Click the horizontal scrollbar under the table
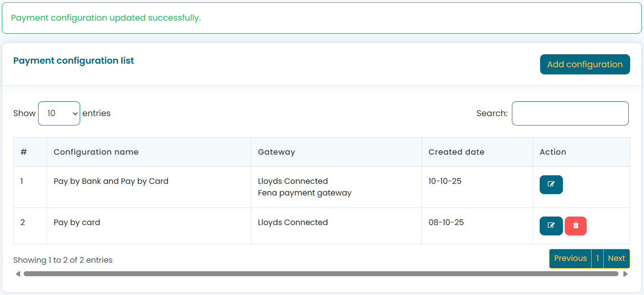Image resolution: width=644 pixels, height=295 pixels. coord(321,274)
